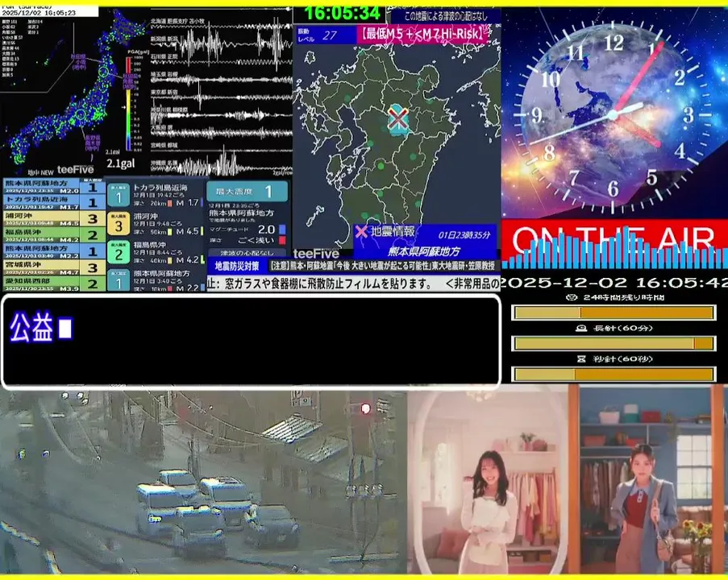Click the analog Earth clock face
728x580 pixels.
[613, 114]
